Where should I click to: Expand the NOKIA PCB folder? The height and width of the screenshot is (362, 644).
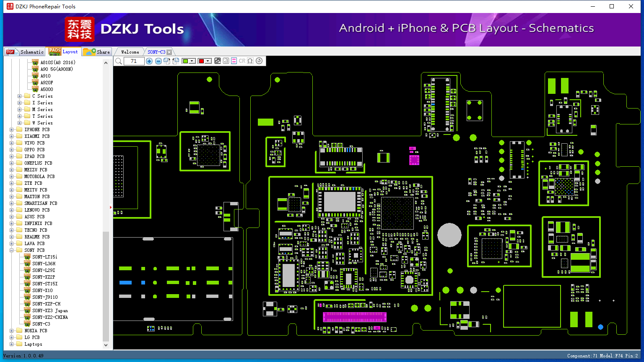11,331
